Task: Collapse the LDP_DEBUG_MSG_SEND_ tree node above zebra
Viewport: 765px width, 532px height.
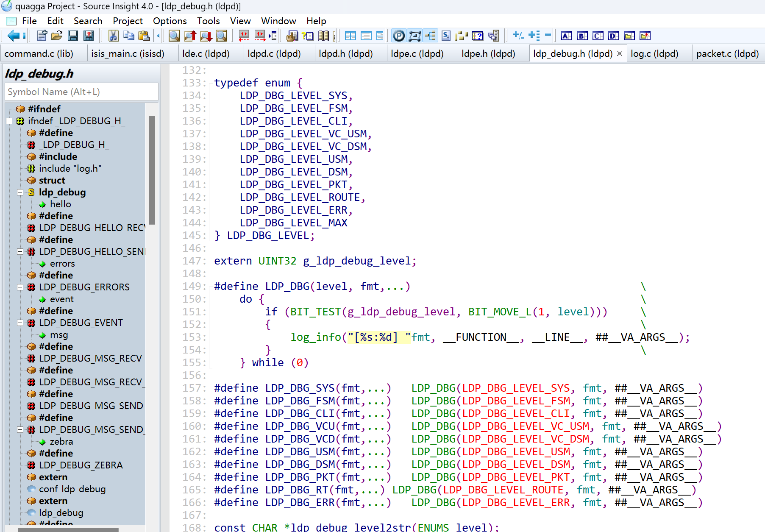Action: point(20,430)
